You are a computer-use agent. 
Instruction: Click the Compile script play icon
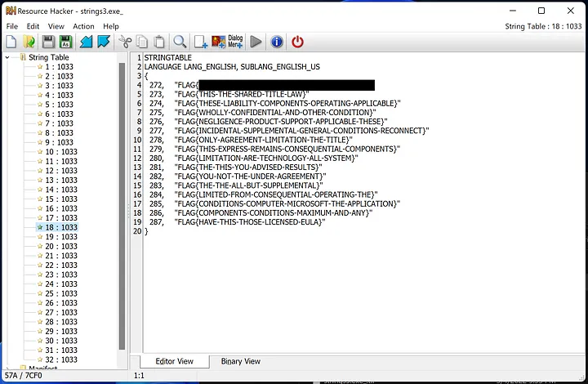point(256,42)
